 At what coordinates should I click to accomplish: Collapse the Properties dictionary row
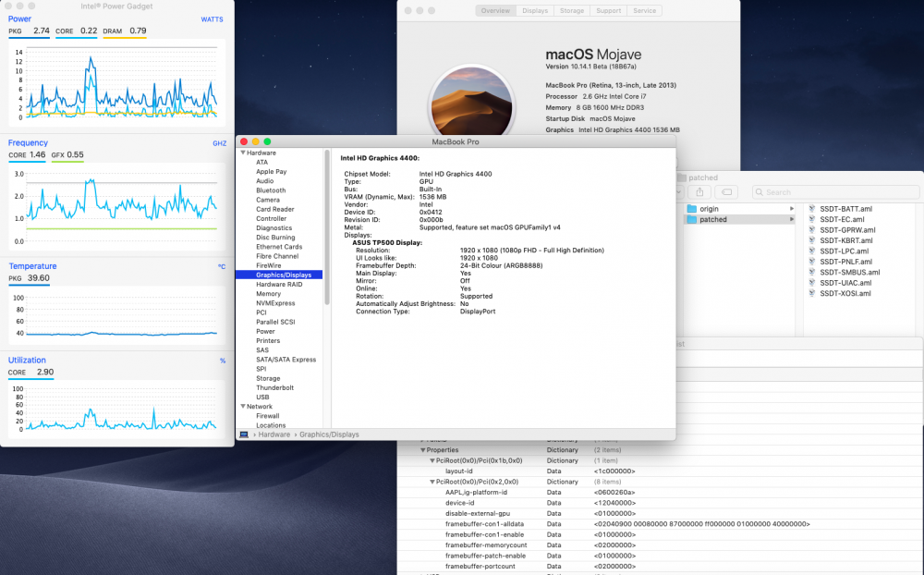(422, 450)
